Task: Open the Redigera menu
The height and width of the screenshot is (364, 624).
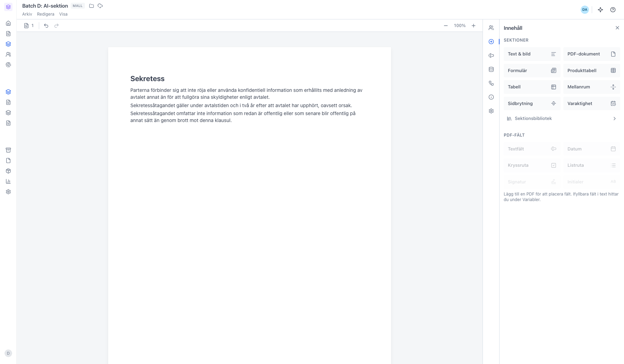Action: [46, 14]
